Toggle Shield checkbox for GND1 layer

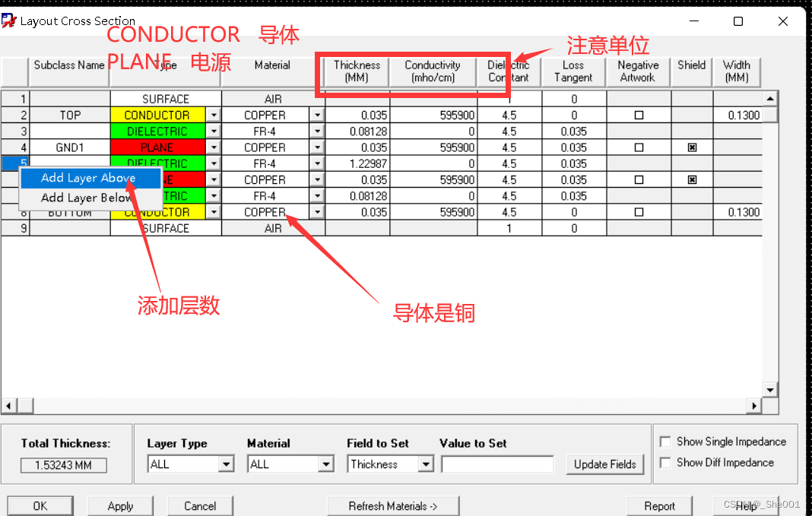coord(692,147)
